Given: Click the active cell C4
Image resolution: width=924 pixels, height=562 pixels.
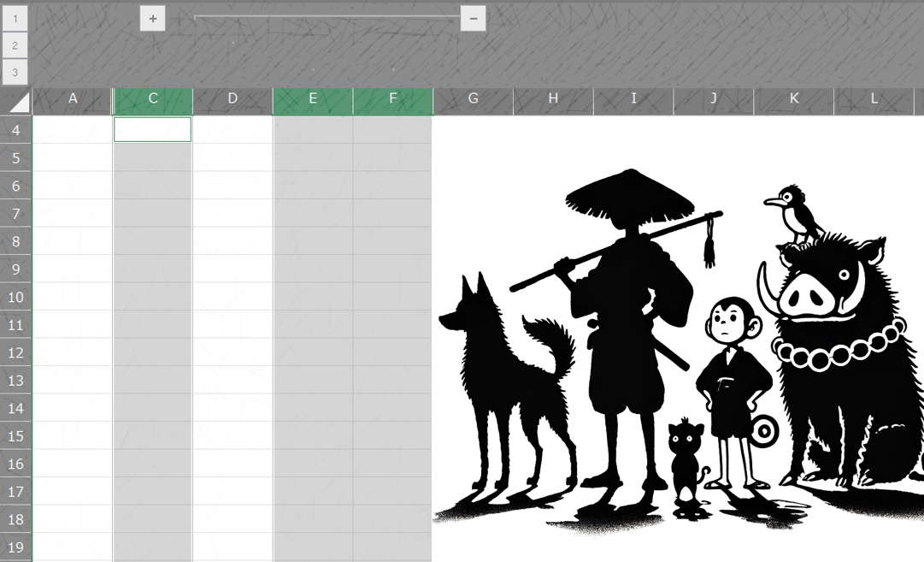Looking at the screenshot, I should (x=153, y=130).
